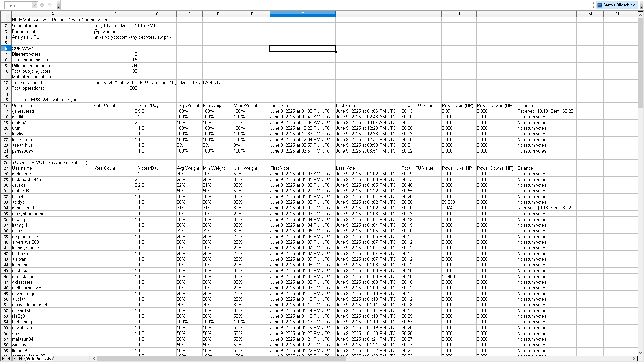Click the 'taskmaster4450' username cell

pyautogui.click(x=52, y=180)
